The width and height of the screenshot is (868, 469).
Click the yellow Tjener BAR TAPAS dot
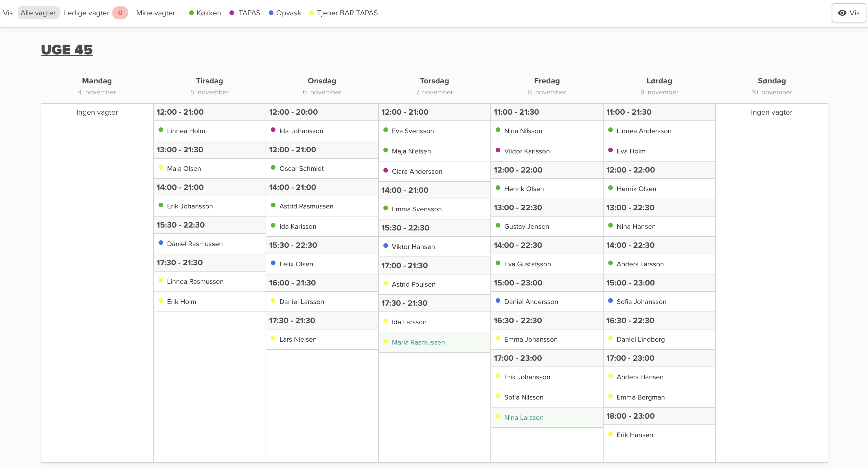point(312,13)
